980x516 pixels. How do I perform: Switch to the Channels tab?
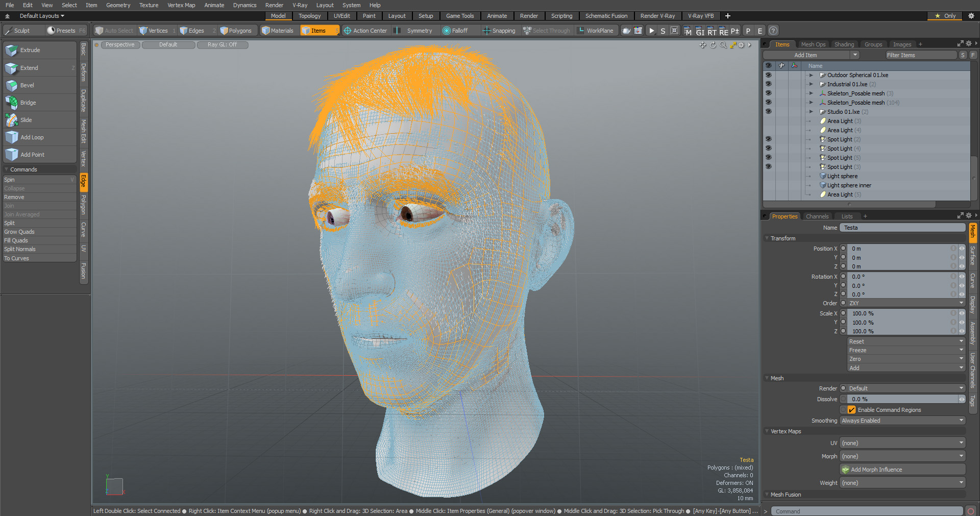click(x=817, y=216)
